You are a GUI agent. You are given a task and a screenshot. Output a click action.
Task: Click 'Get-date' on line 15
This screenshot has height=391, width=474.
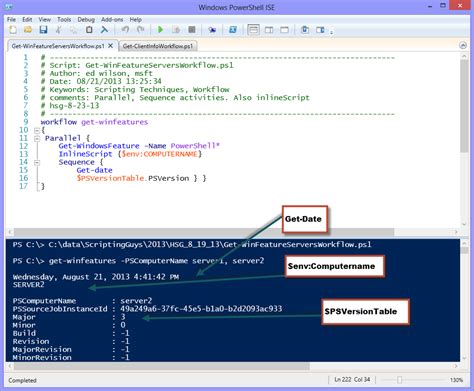[x=94, y=170]
